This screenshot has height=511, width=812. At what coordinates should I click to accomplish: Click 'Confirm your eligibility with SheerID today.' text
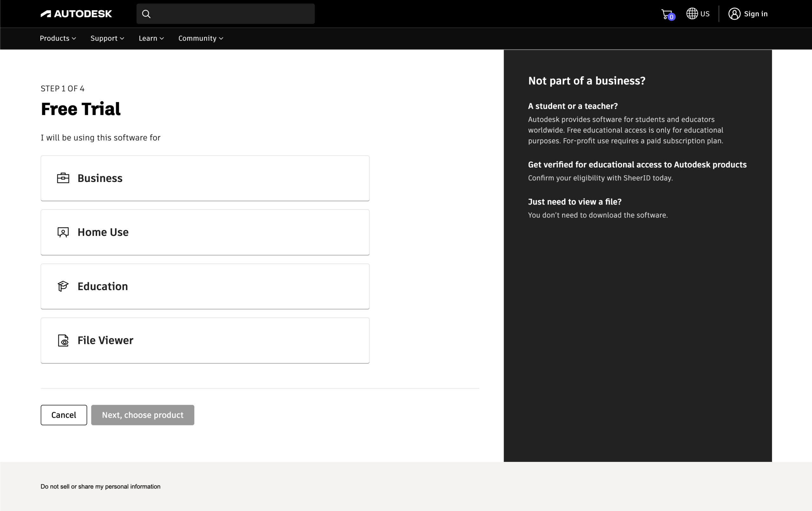point(600,178)
